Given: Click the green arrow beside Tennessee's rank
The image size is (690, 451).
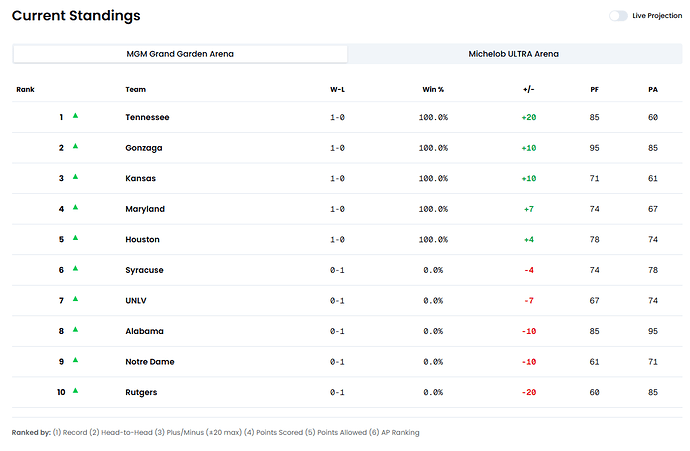Looking at the screenshot, I should [75, 116].
